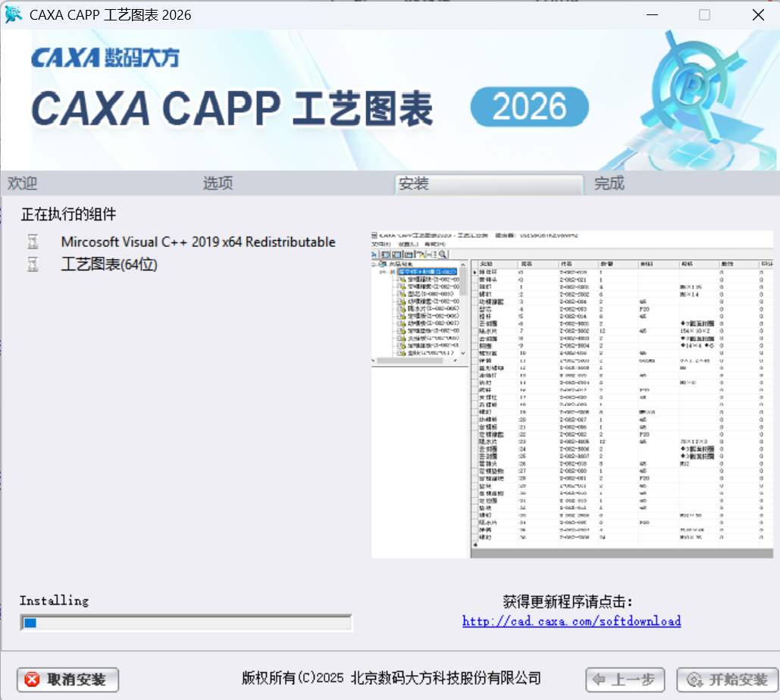Click the 上一步 previous step button
Screen dimensions: 780x700
coord(625,680)
